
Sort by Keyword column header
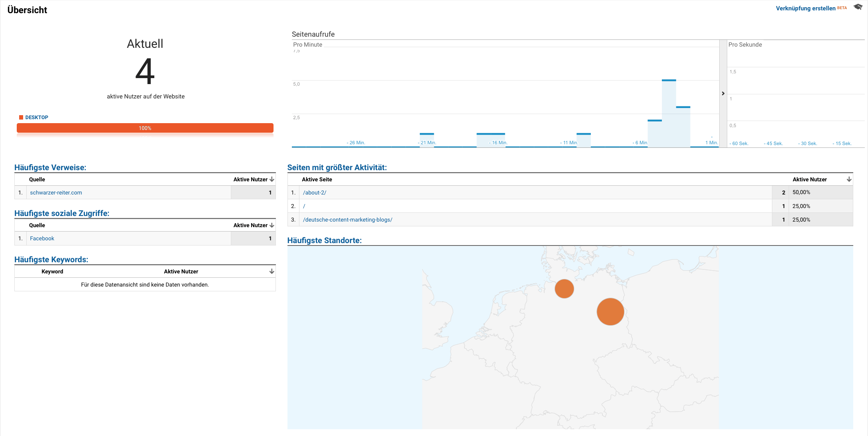[52, 271]
